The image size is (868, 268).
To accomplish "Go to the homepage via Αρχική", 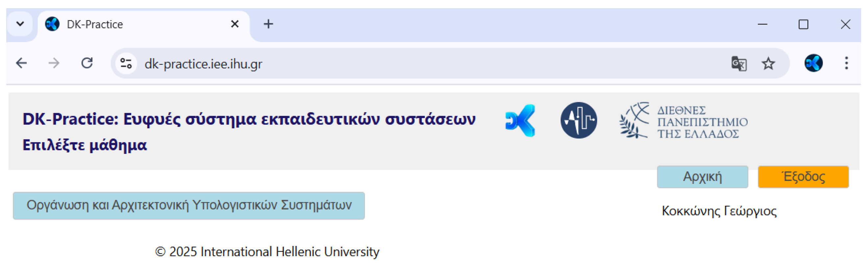I will pos(702,176).
